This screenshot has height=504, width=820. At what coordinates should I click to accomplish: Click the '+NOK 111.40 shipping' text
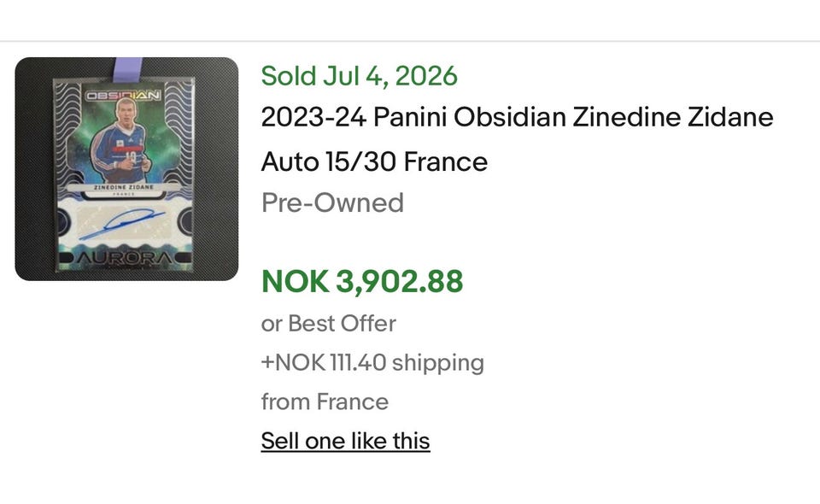pyautogui.click(x=372, y=363)
